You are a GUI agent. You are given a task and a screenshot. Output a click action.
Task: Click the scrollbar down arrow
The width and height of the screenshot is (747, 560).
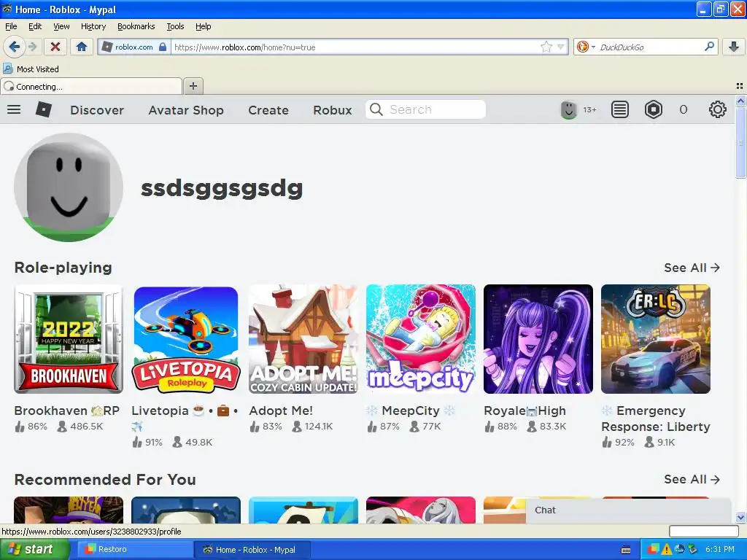[740, 517]
